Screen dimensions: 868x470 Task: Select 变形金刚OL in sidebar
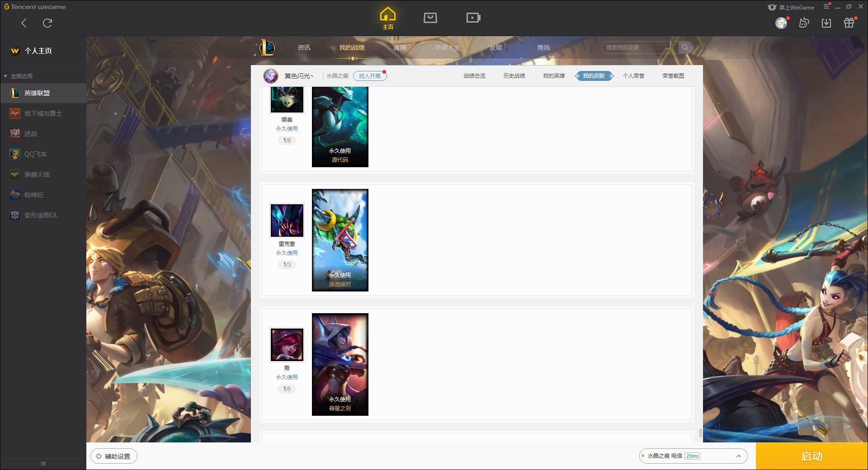pyautogui.click(x=43, y=215)
